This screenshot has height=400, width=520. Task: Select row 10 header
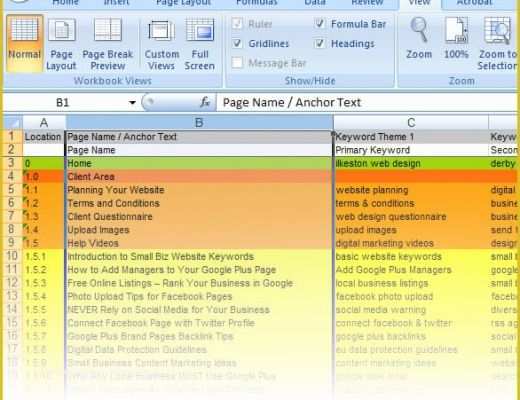[x=13, y=256]
